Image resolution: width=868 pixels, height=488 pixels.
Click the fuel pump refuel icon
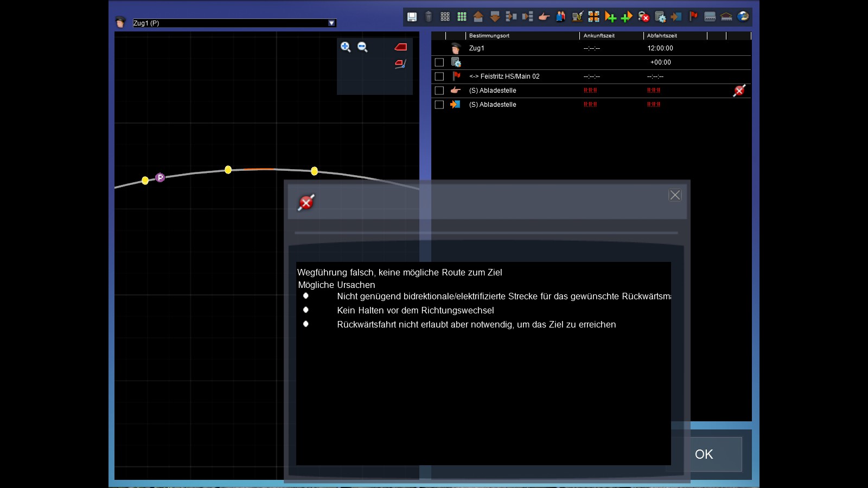577,17
